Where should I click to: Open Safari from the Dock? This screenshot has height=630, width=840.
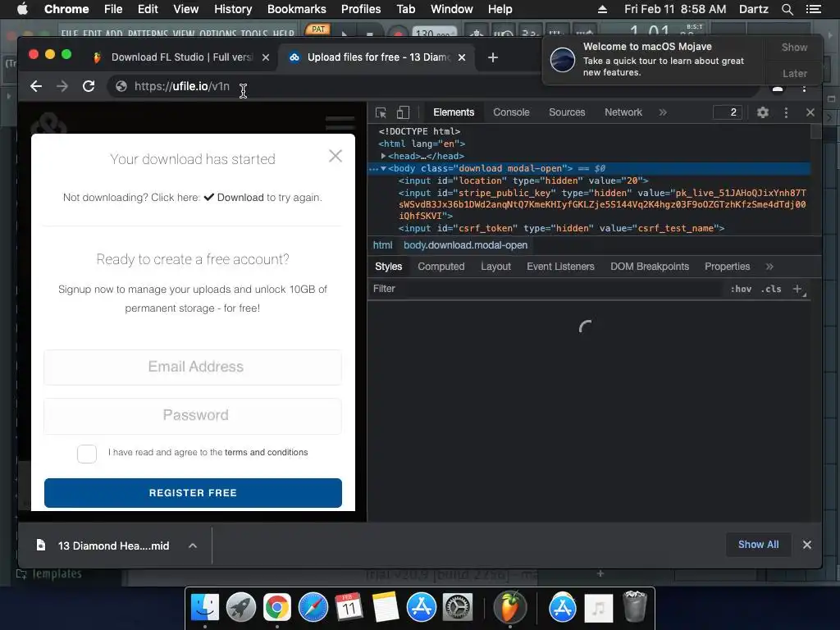313,607
